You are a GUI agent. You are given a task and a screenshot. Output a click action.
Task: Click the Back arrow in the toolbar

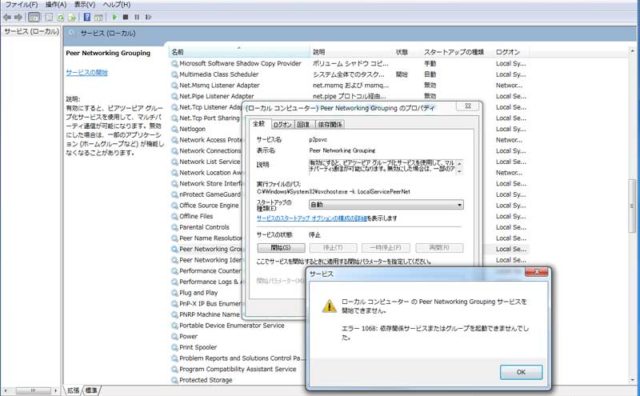[x=7, y=17]
